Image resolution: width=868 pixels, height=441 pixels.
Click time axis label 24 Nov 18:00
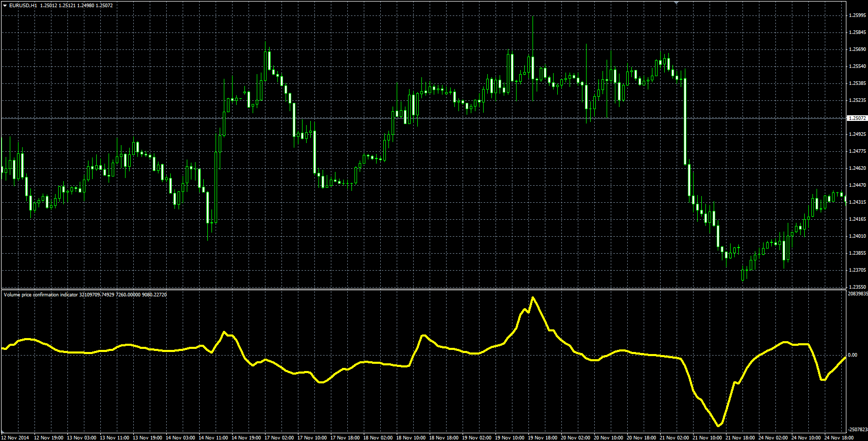tap(839, 438)
